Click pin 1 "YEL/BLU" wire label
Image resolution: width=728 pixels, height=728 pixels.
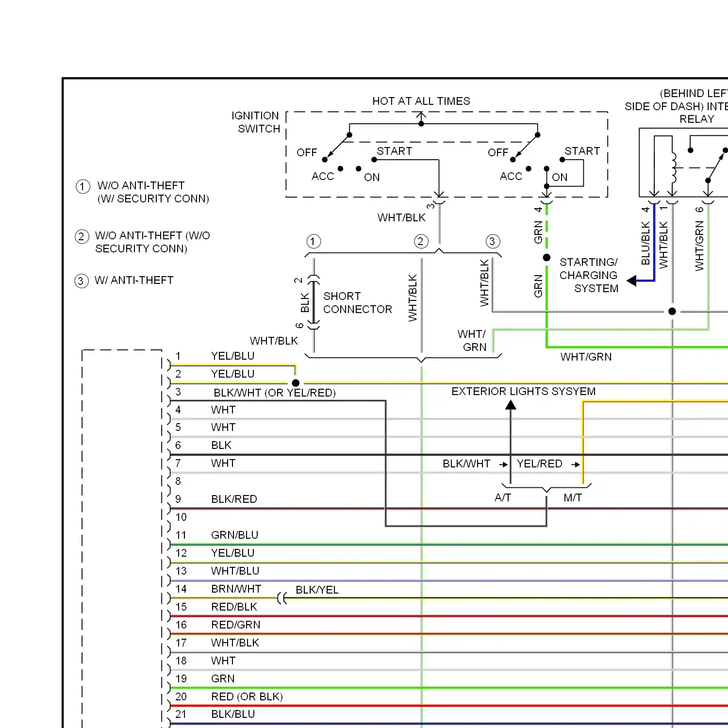232,356
